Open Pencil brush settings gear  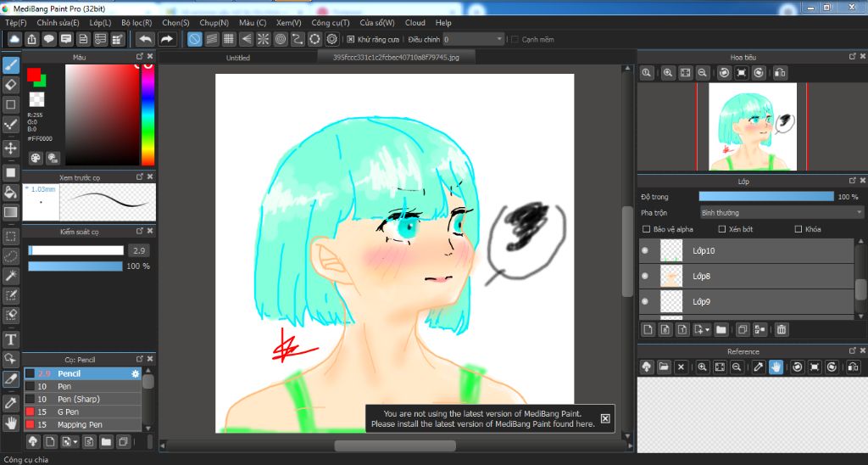point(135,373)
